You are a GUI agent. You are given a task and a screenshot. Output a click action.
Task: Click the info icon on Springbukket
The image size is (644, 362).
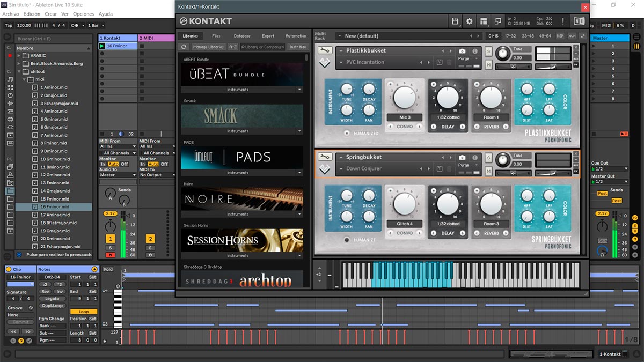(475, 158)
